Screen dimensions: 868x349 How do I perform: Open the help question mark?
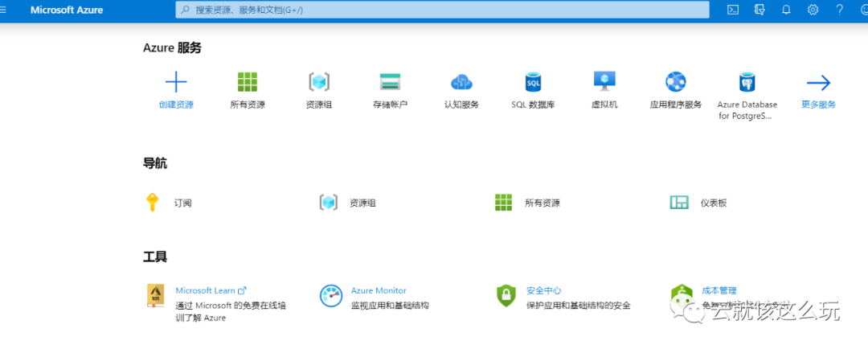tap(840, 10)
